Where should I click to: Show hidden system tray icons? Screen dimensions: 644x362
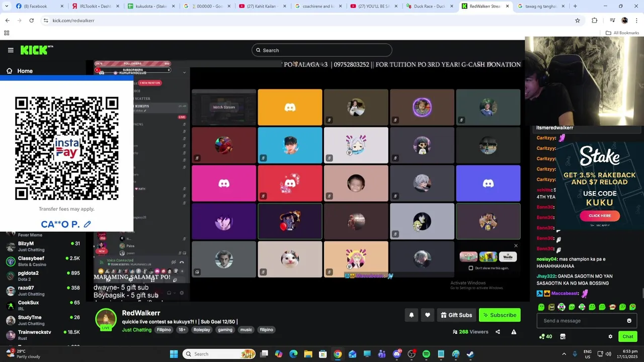[x=563, y=354]
